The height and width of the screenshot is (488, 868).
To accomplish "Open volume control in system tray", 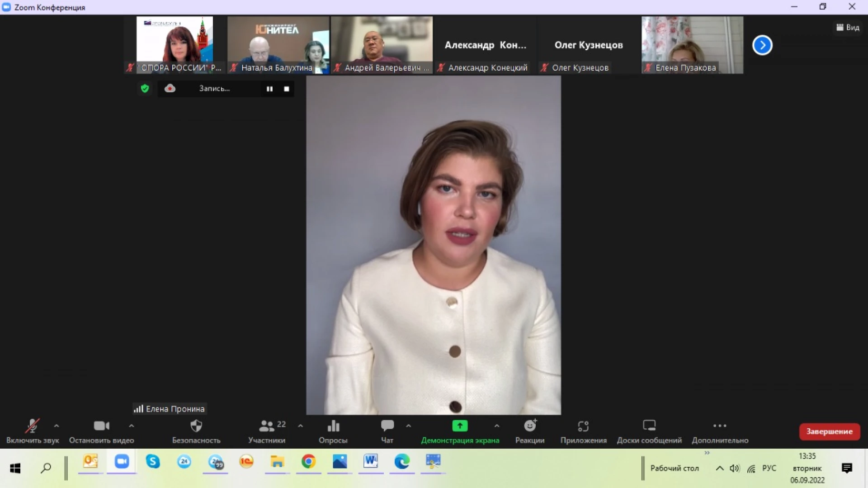I will click(735, 468).
